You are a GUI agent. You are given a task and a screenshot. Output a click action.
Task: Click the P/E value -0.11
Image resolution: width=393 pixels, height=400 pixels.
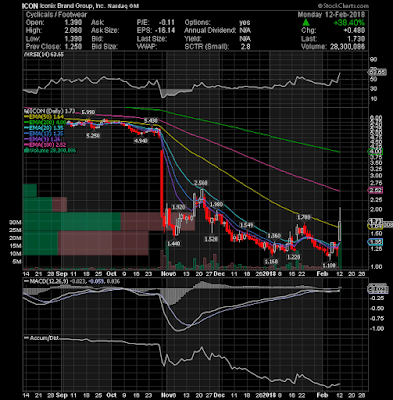coord(166,23)
